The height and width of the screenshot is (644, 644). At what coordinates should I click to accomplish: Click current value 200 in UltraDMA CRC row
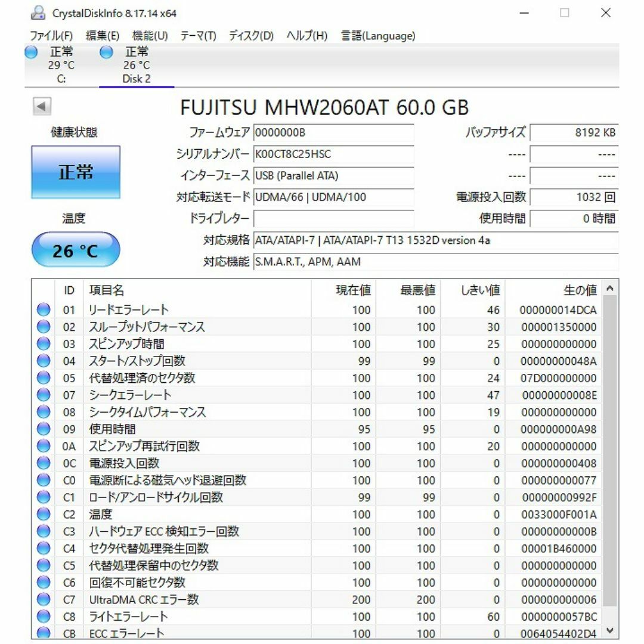pos(361,600)
